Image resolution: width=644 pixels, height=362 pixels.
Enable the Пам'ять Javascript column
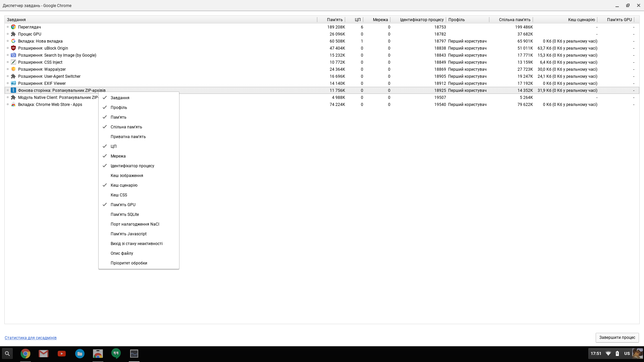pyautogui.click(x=128, y=234)
